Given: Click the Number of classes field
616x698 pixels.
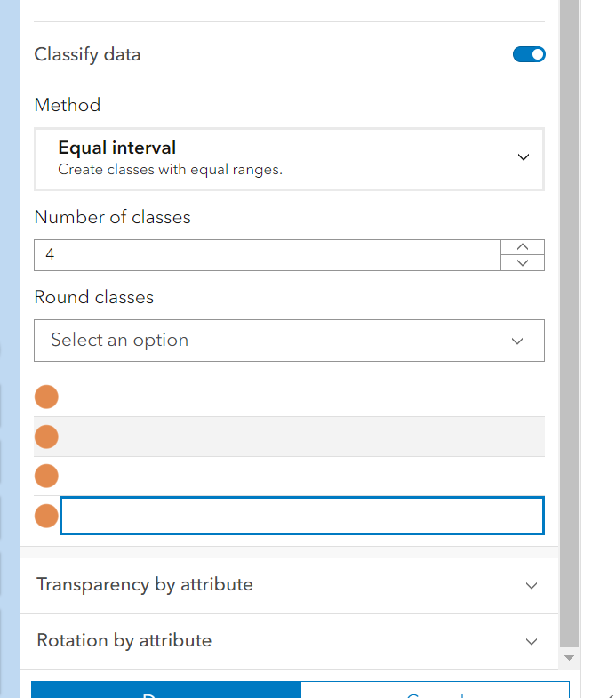Looking at the screenshot, I should (267, 255).
